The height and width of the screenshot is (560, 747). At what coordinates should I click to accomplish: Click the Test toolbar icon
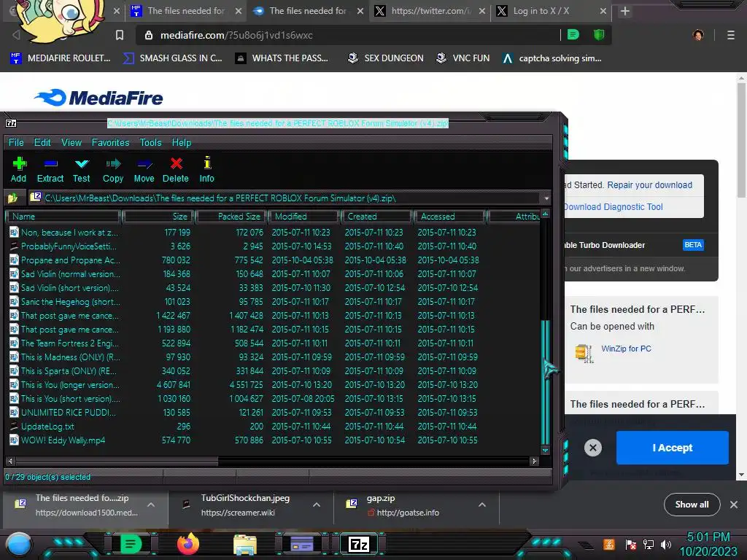(x=82, y=164)
